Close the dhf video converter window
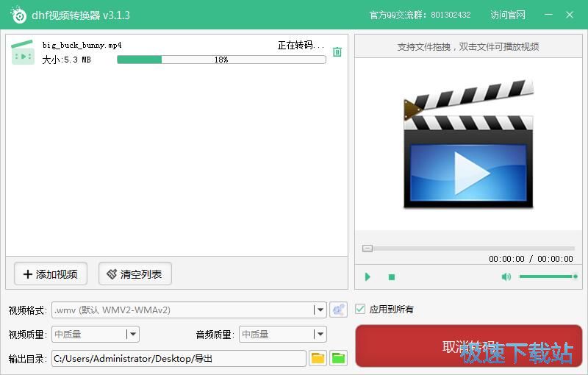The height and width of the screenshot is (375, 588). coord(570,15)
